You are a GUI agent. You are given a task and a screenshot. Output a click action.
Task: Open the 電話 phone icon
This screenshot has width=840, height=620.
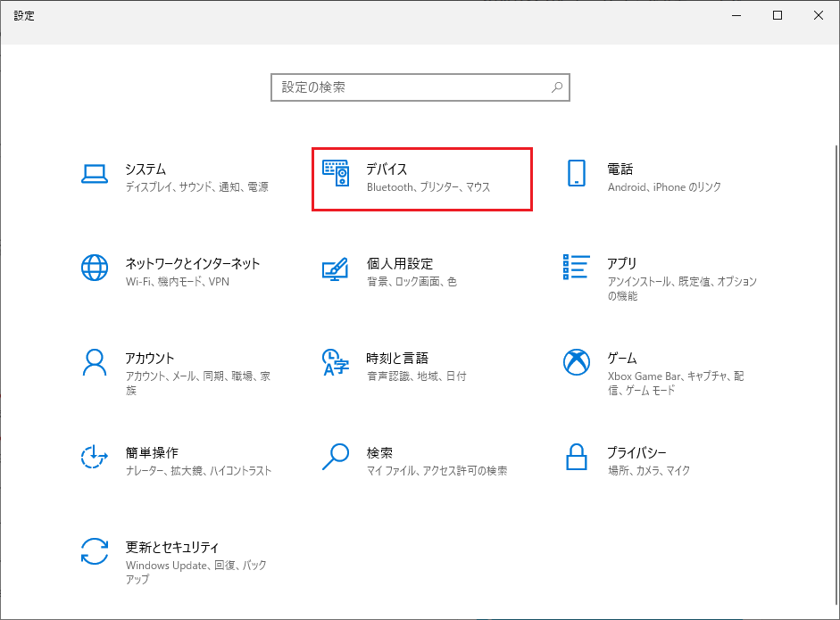[x=577, y=173]
